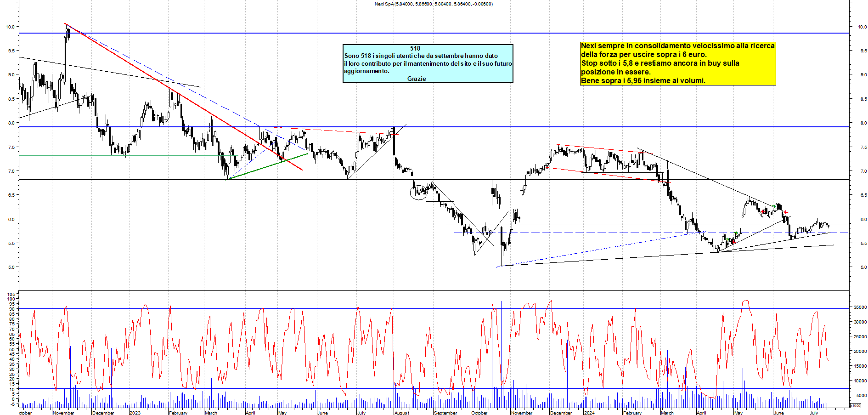Click the 30000 volume axis label
868x415 pixels.
[x=860, y=322]
